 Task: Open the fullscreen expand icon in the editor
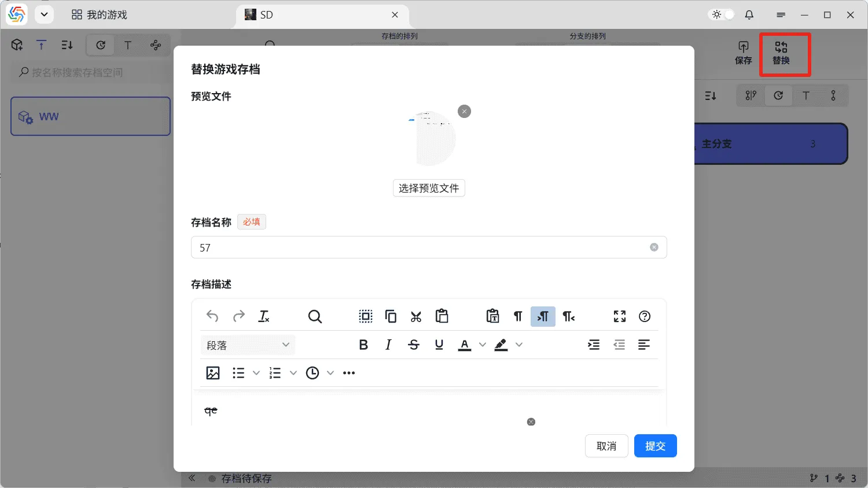click(x=619, y=316)
